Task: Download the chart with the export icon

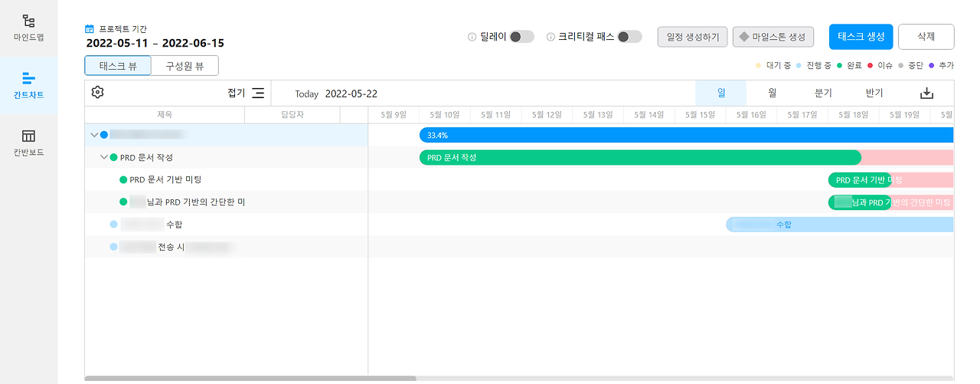Action: tap(927, 94)
